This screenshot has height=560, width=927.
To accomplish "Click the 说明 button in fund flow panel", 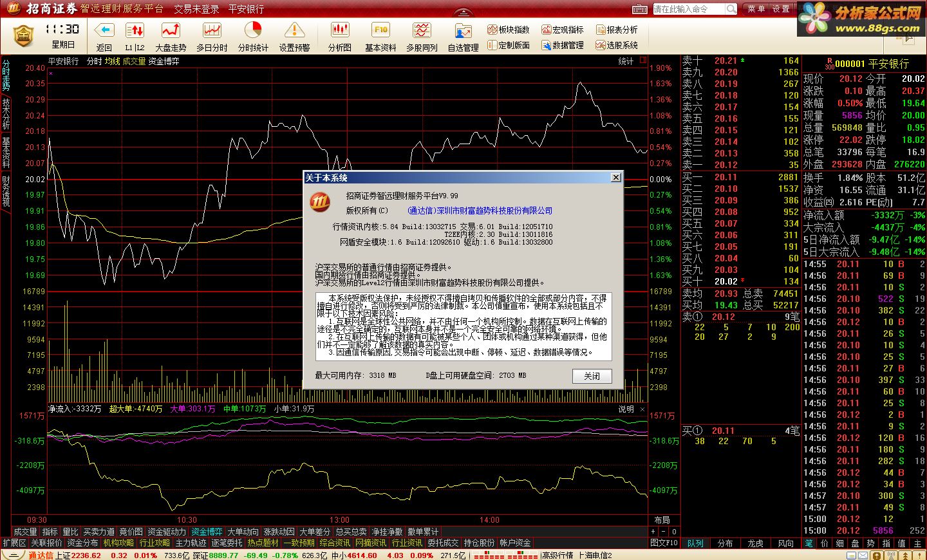I will [x=626, y=409].
